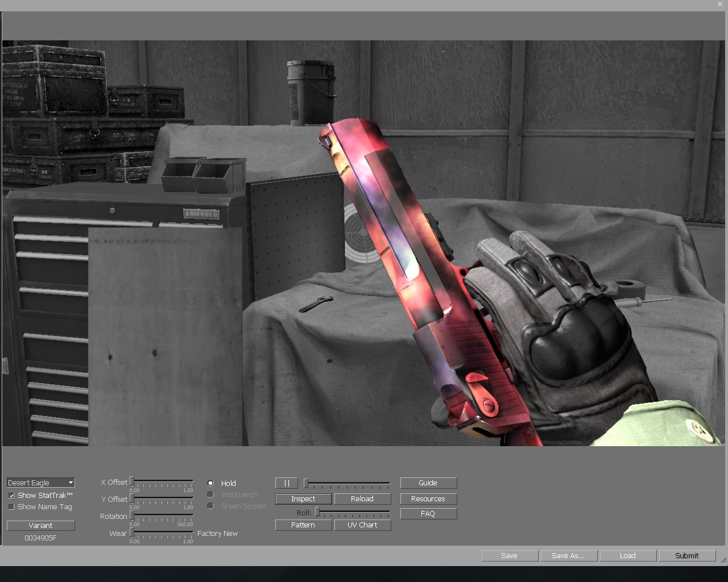Select the Workbench radio button

coord(210,494)
